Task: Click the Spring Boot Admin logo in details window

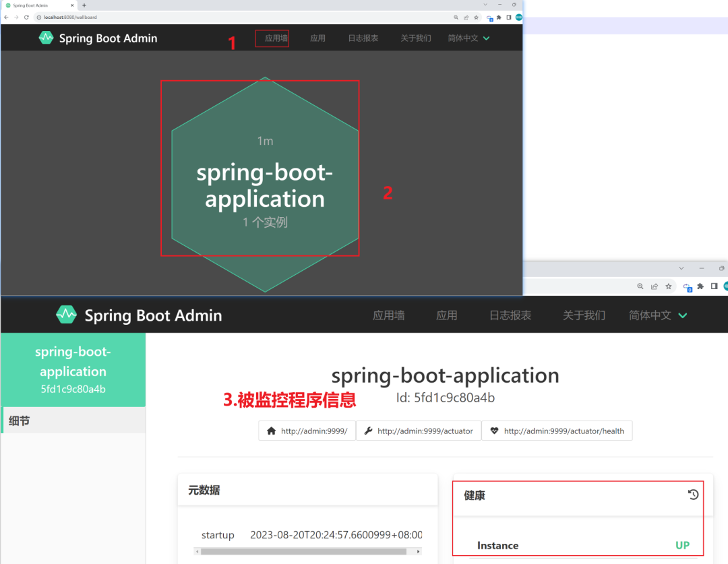Action: [x=66, y=315]
